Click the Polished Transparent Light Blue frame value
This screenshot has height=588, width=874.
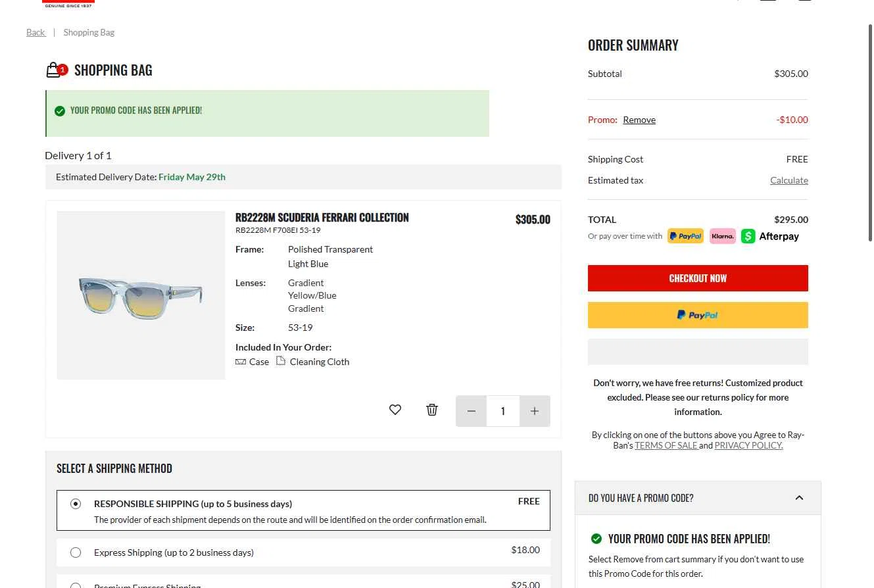click(330, 257)
